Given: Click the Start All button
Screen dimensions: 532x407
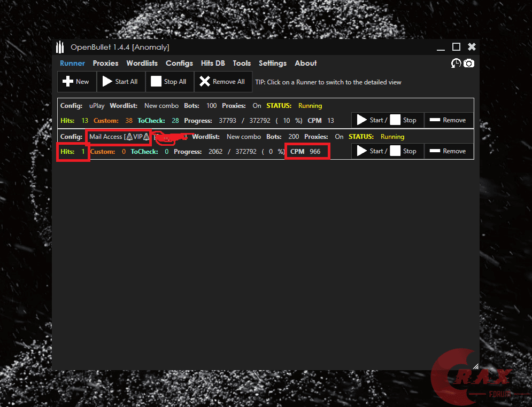Looking at the screenshot, I should point(121,81).
